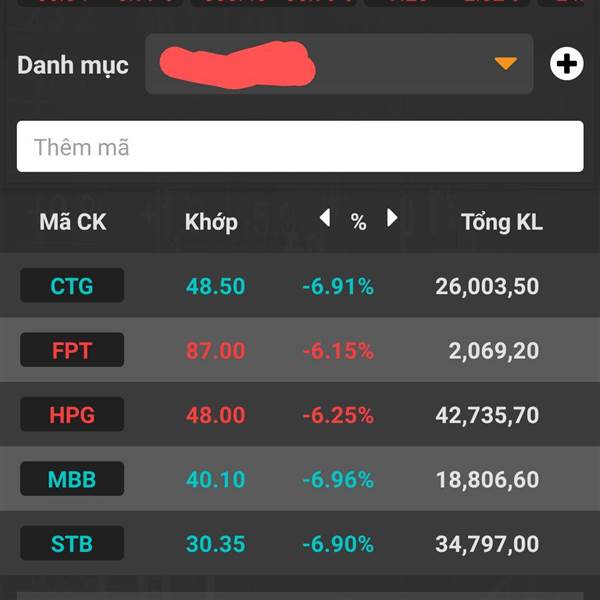
Task: Tap the MBB ticker badge
Action: click(72, 479)
